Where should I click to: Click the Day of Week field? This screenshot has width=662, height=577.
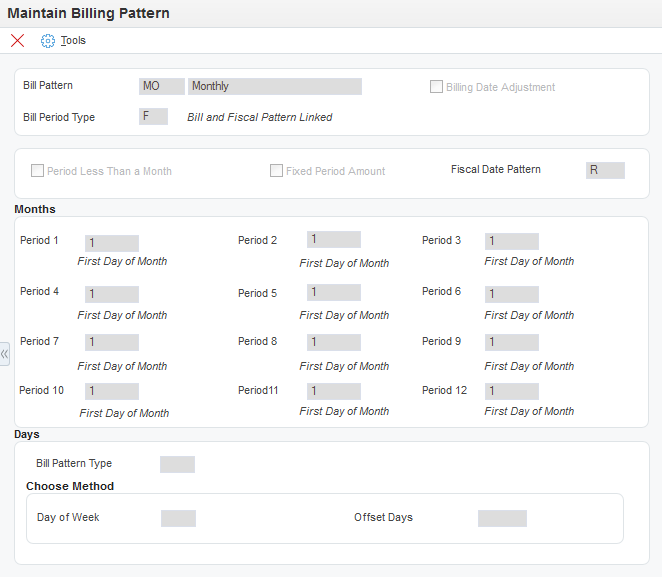click(178, 518)
